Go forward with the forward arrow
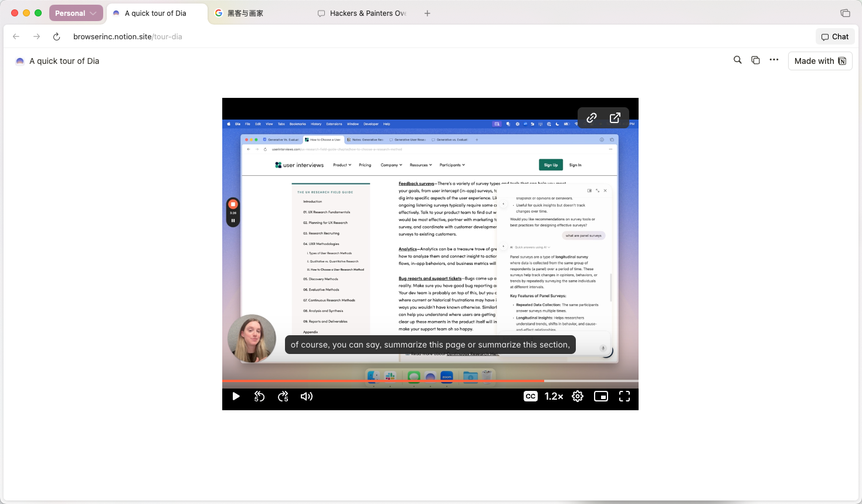The height and width of the screenshot is (504, 862). (x=36, y=36)
